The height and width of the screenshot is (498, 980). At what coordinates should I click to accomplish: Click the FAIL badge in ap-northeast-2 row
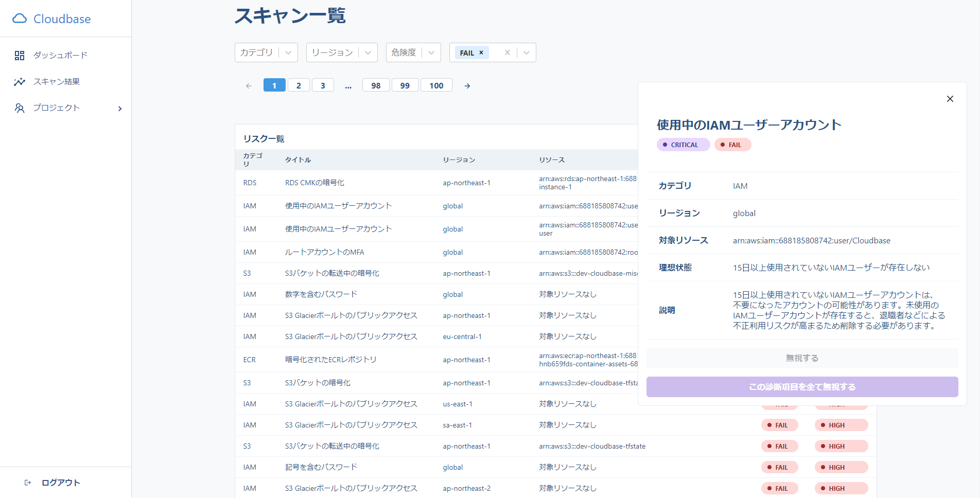pyautogui.click(x=780, y=488)
